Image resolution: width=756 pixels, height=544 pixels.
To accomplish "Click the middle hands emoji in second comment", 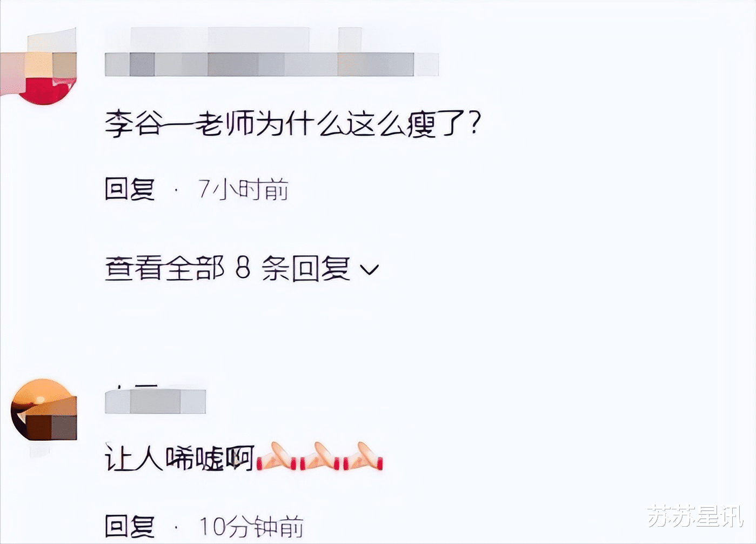I will 320,457.
